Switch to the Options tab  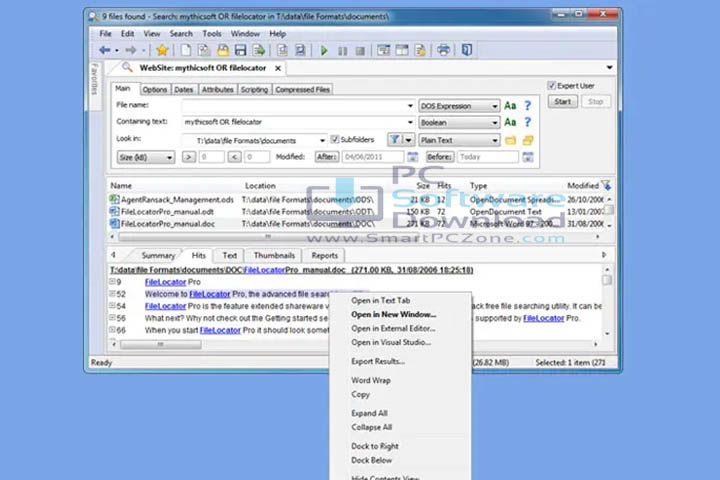(x=154, y=90)
